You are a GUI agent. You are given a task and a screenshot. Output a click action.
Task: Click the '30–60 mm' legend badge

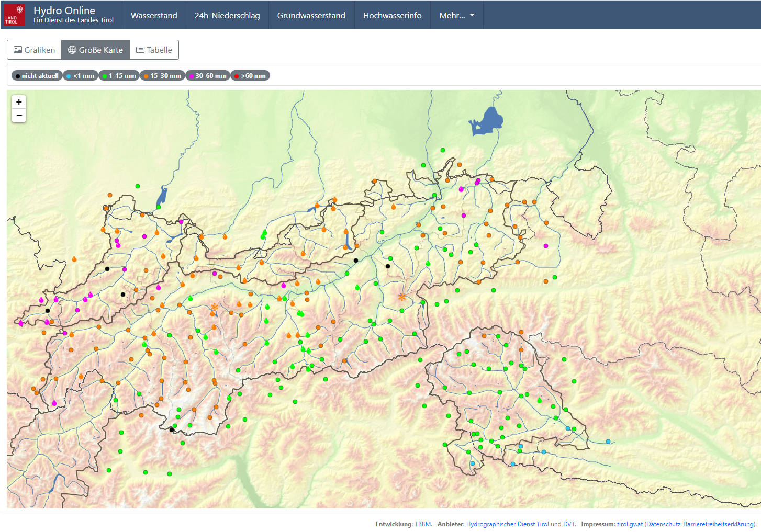(208, 76)
